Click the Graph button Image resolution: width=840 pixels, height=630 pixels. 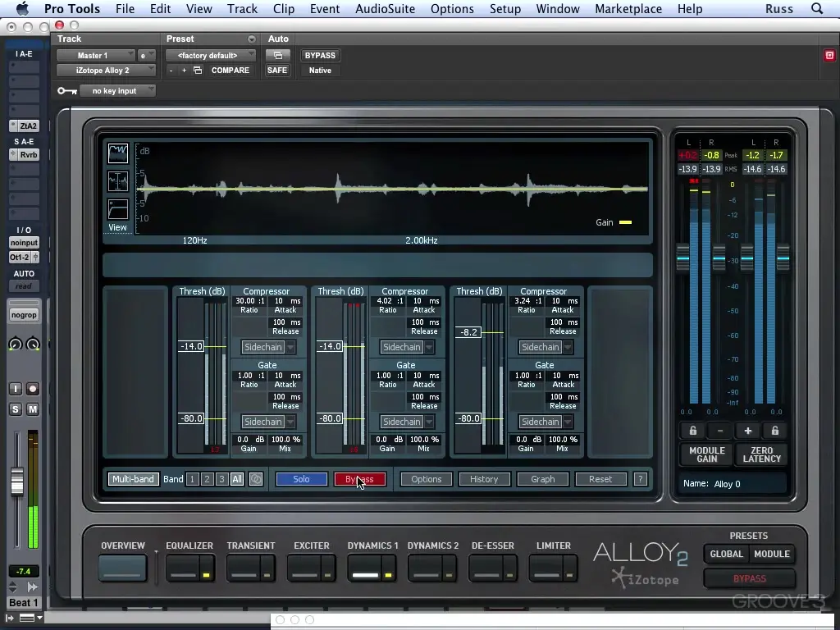coord(543,479)
